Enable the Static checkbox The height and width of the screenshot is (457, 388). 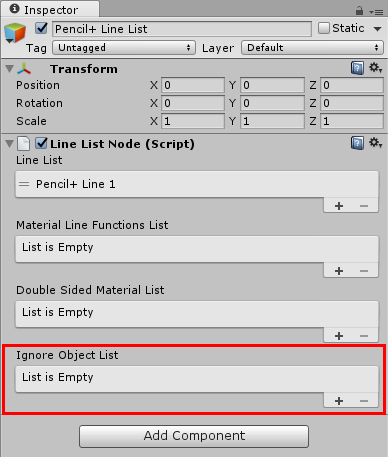[x=324, y=28]
